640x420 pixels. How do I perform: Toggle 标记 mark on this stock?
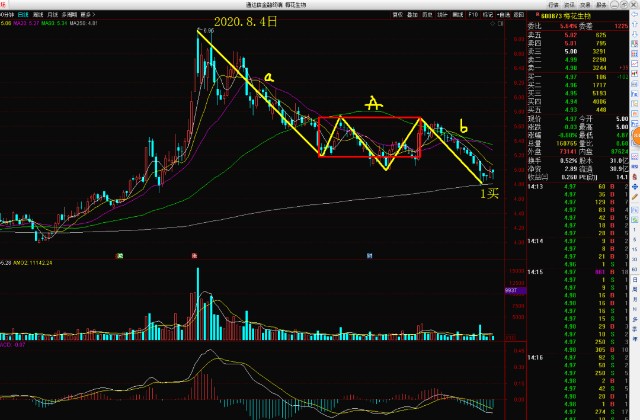(x=483, y=17)
